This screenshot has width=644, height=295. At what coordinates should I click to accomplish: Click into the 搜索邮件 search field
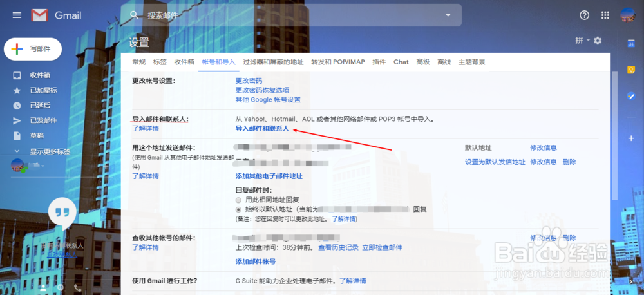(x=292, y=15)
